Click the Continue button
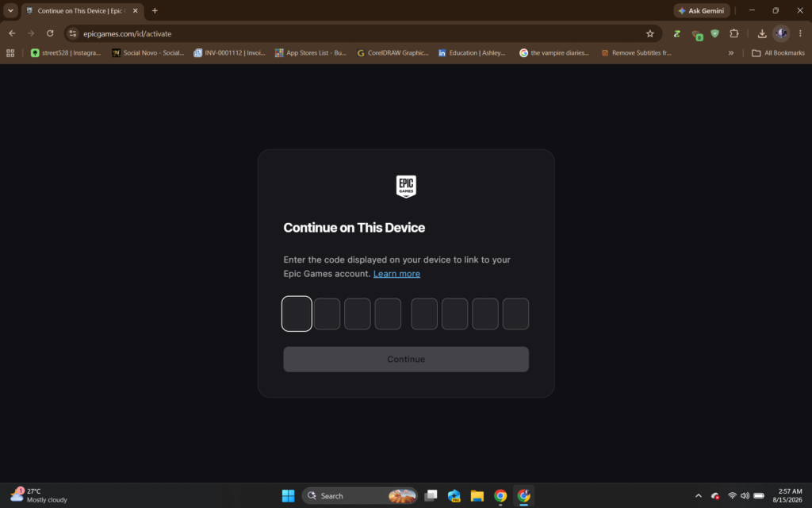This screenshot has width=812, height=508. click(406, 360)
